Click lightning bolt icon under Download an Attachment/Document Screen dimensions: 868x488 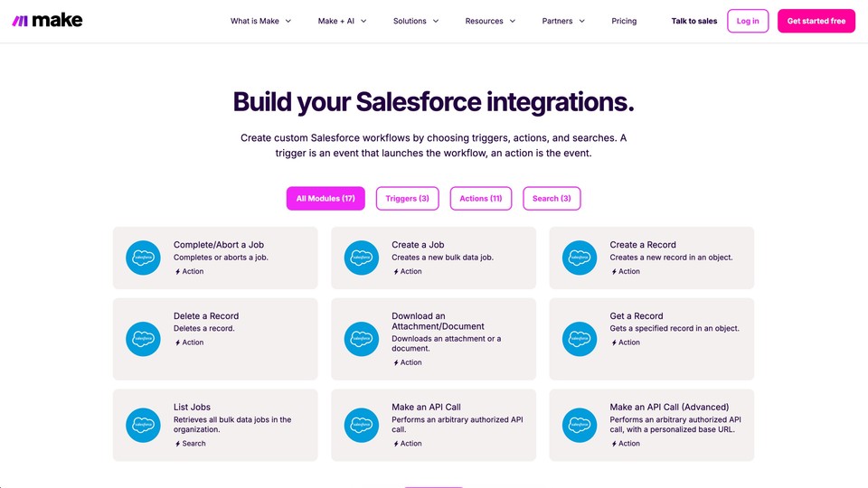point(396,362)
